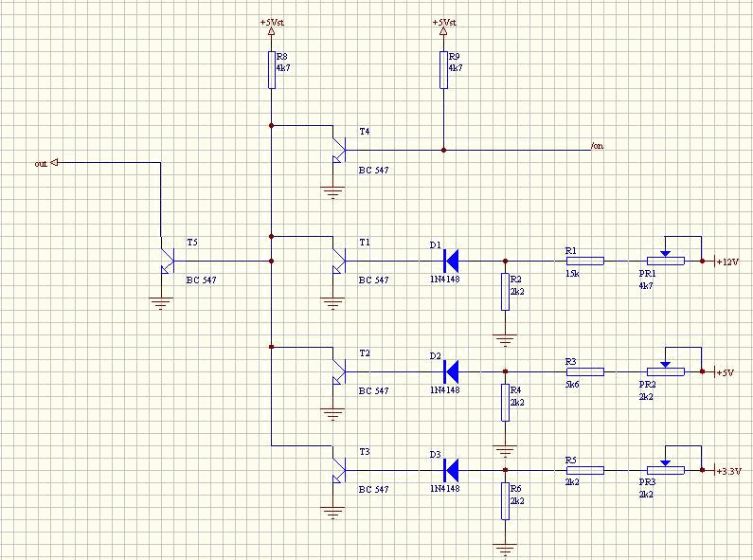This screenshot has width=753, height=560.
Task: Click ground symbol under T1
Action: coord(332,304)
